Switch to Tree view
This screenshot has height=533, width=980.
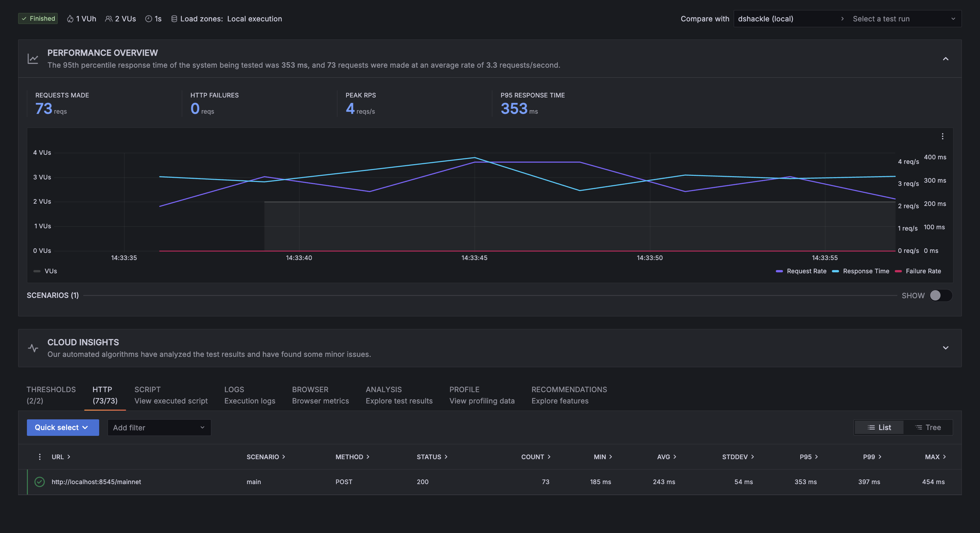click(x=928, y=427)
